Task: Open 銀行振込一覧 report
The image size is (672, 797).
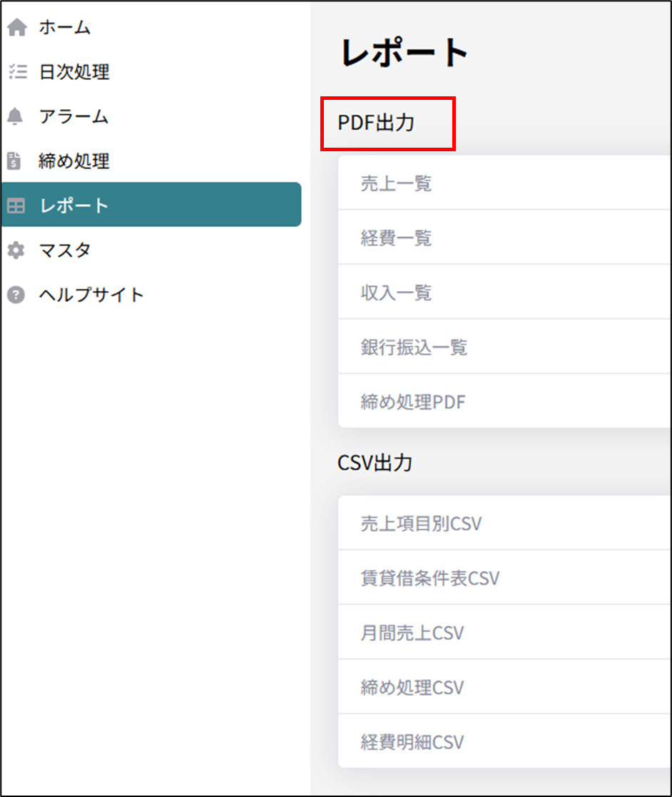Action: 414,347
